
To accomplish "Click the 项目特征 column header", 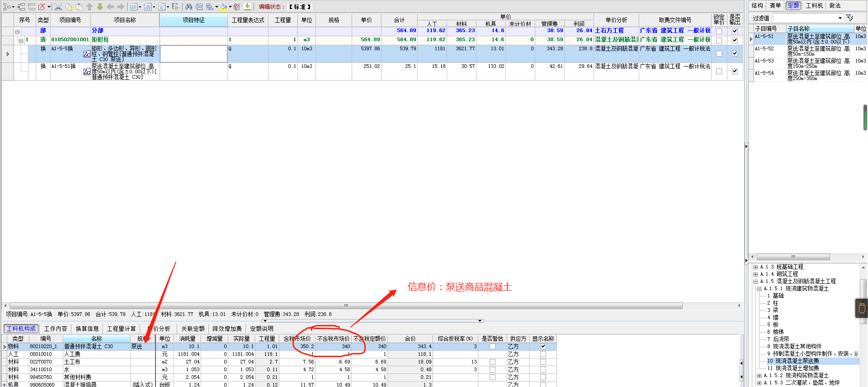I will click(x=193, y=20).
